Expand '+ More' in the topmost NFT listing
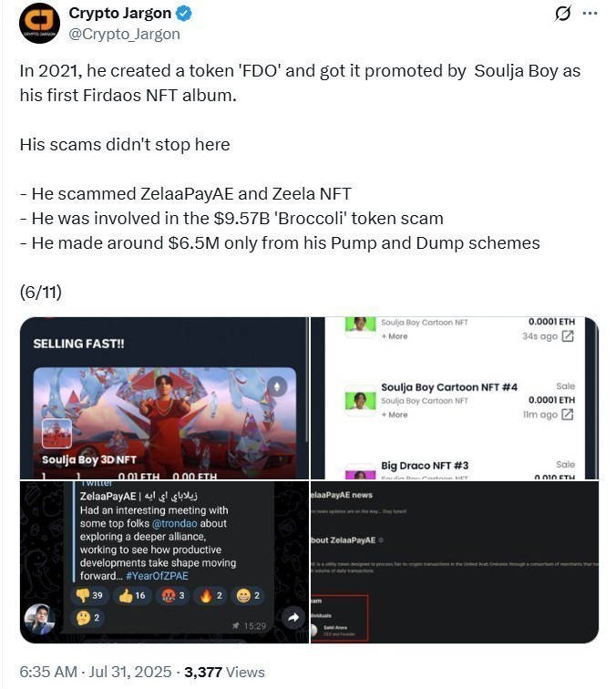Image resolution: width=616 pixels, height=689 pixels. click(x=395, y=336)
